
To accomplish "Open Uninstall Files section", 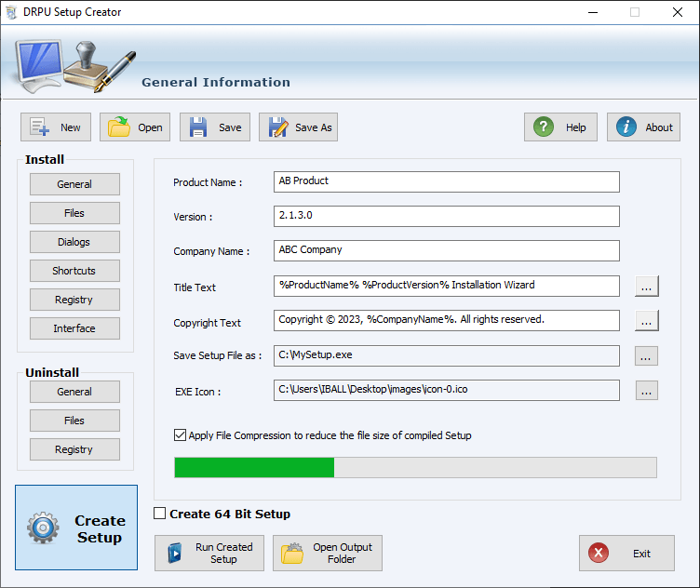I will [x=74, y=421].
